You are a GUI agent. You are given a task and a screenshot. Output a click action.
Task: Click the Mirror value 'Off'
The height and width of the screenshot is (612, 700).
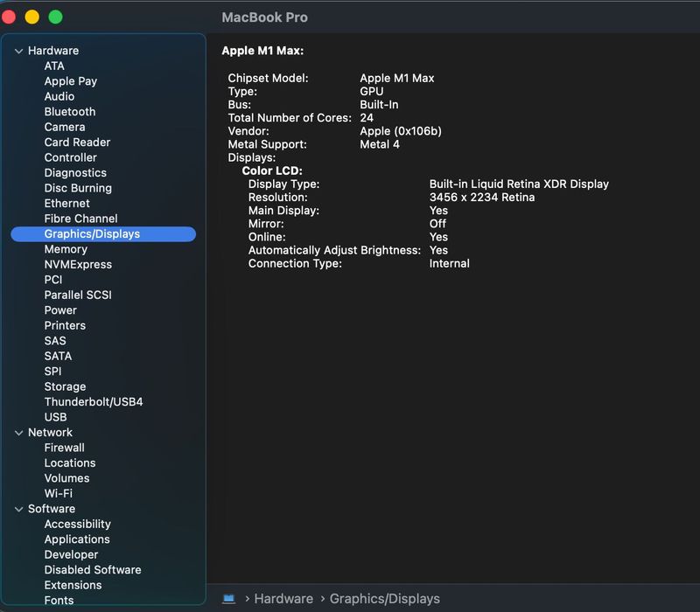(x=437, y=224)
